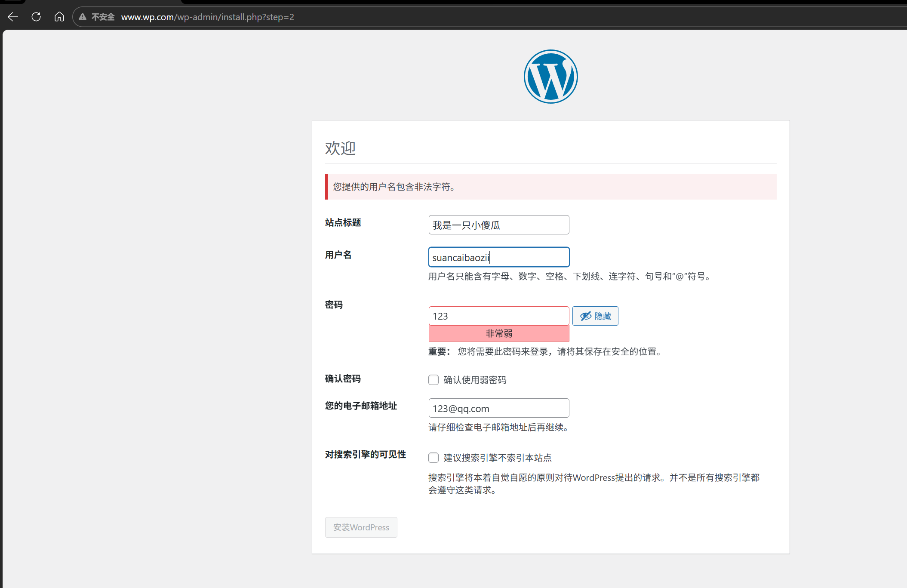Click the browser home icon
907x588 pixels.
(x=59, y=17)
